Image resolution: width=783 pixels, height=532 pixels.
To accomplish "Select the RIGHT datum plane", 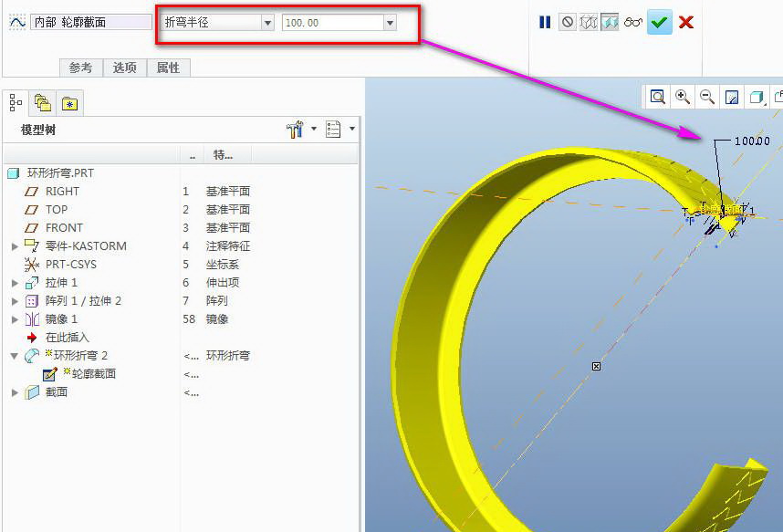I will pos(62,192).
